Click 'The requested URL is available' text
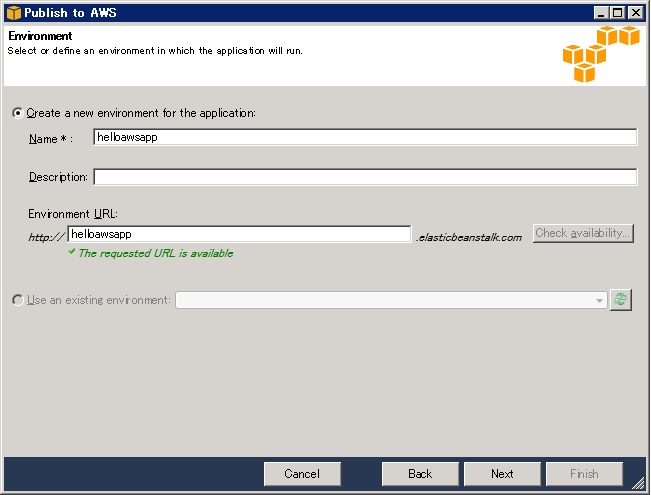This screenshot has width=651, height=495. tap(156, 253)
